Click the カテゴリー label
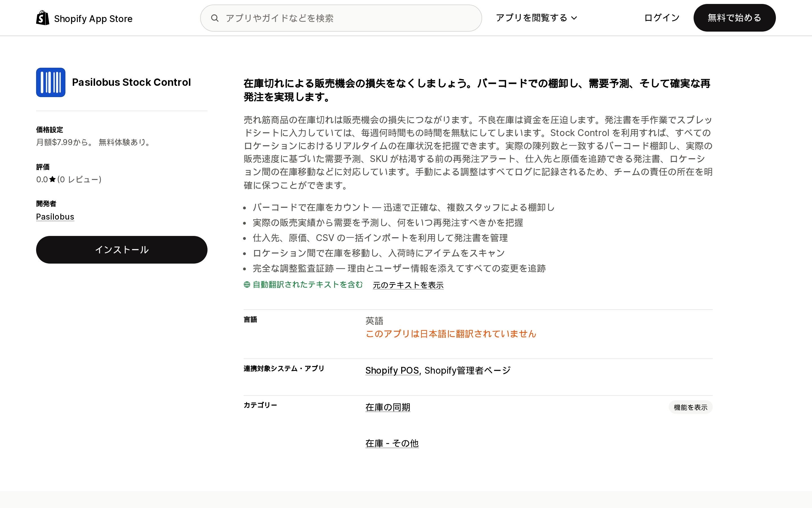The height and width of the screenshot is (508, 812). pyautogui.click(x=260, y=405)
